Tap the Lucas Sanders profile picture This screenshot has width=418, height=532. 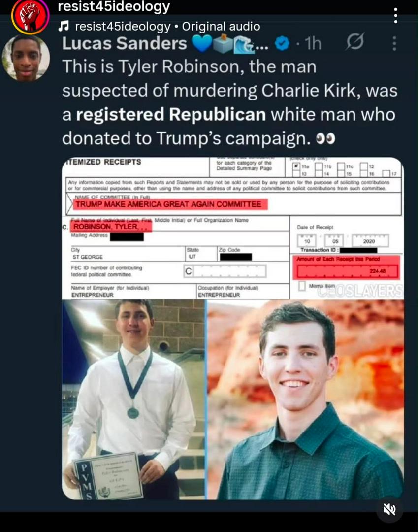[26, 58]
